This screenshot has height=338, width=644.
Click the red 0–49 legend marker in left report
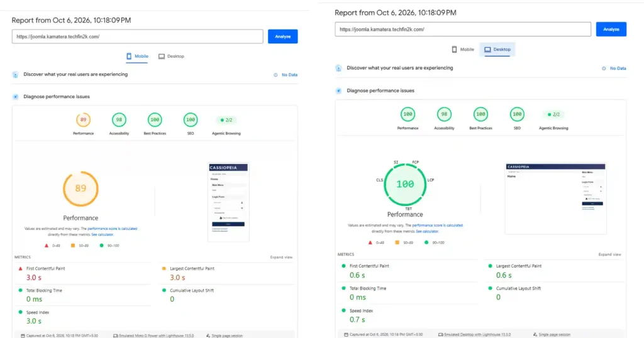pos(47,246)
